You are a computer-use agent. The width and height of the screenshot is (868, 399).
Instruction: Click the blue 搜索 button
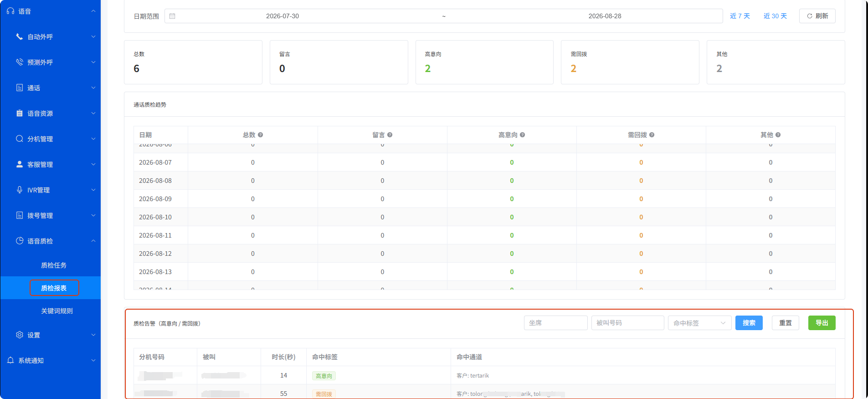click(x=749, y=323)
